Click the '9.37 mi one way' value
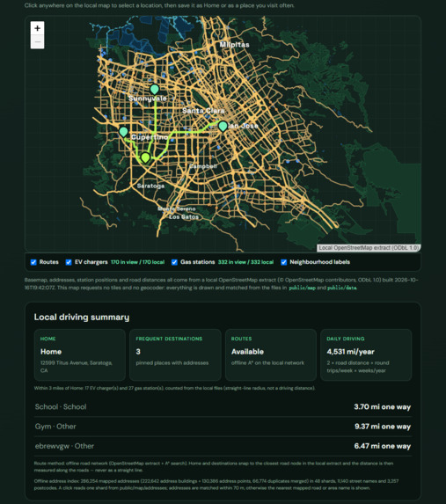 click(383, 427)
